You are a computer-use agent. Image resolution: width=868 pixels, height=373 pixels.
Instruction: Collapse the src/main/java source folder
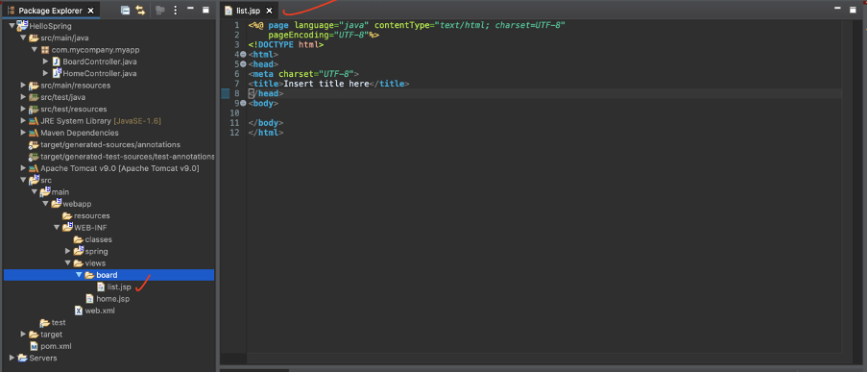tap(23, 38)
